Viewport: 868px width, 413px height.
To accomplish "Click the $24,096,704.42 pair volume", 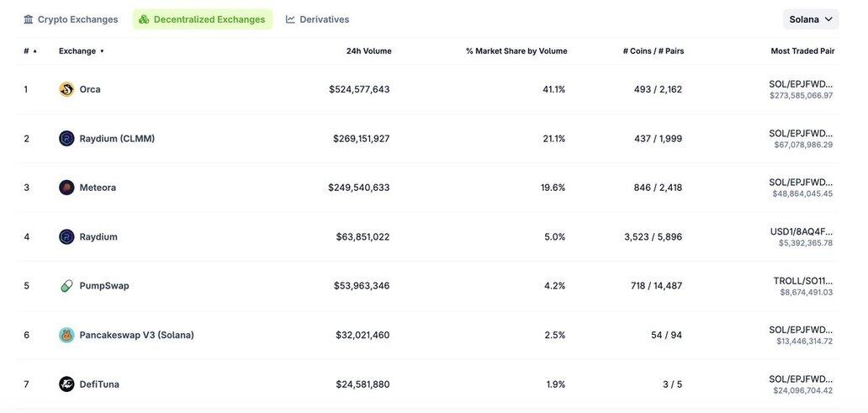I will tap(803, 391).
